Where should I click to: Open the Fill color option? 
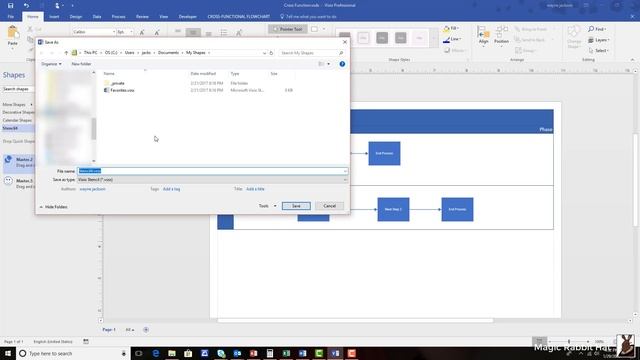tap(451, 29)
